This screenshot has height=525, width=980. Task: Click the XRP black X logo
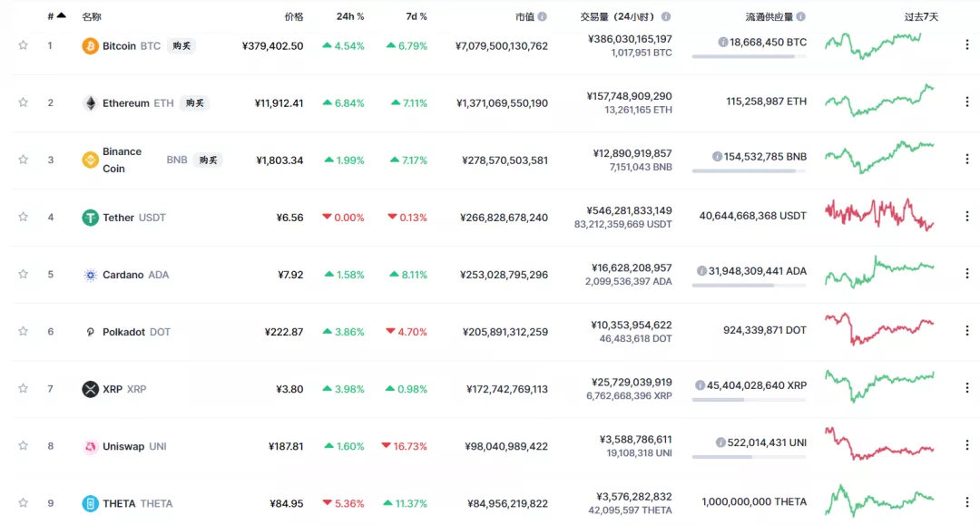[90, 389]
